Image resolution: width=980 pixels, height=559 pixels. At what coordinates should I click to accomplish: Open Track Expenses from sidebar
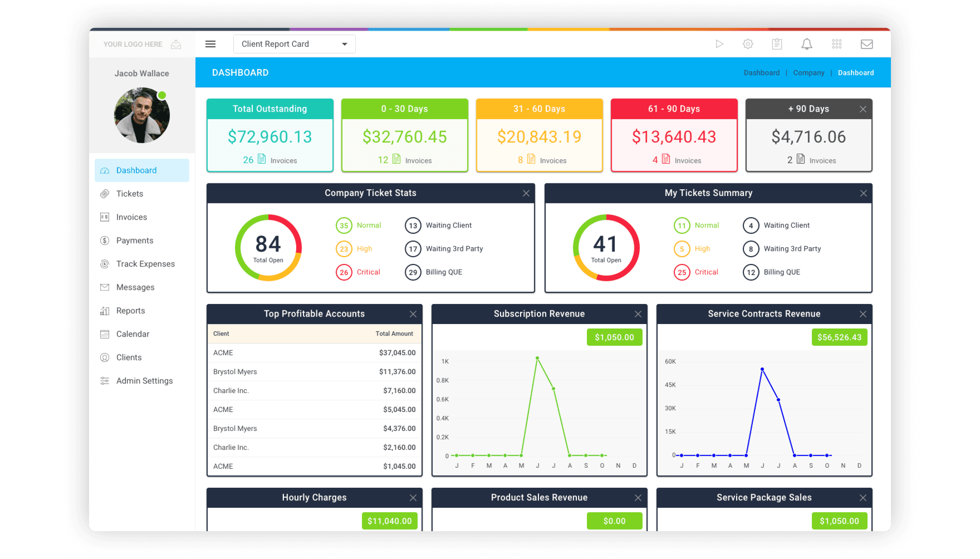[x=145, y=264]
